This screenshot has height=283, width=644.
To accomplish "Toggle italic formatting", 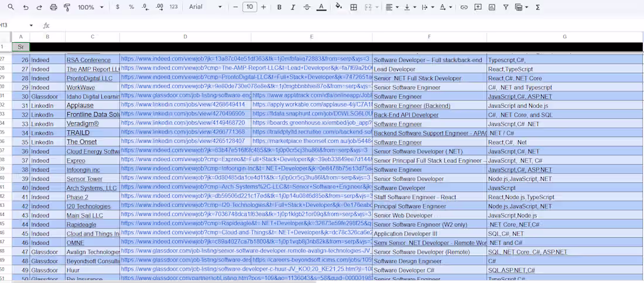I will [x=293, y=7].
